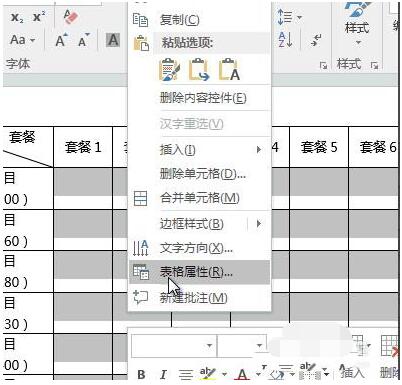
Task: Toggle italic in the mini toolbar
Action: tap(163, 374)
